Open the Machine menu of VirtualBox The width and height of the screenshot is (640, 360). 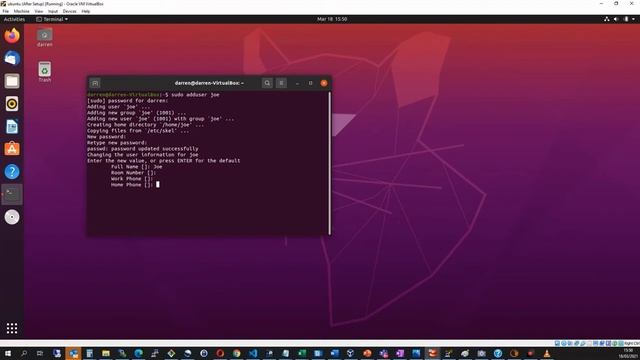pos(21,11)
